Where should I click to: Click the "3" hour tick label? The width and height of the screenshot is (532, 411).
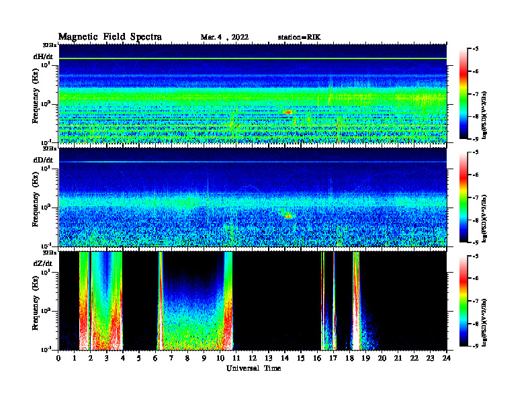point(107,358)
